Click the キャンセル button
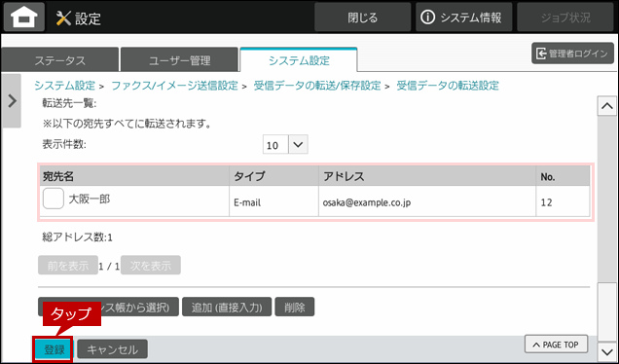619x364 pixels. (x=113, y=349)
